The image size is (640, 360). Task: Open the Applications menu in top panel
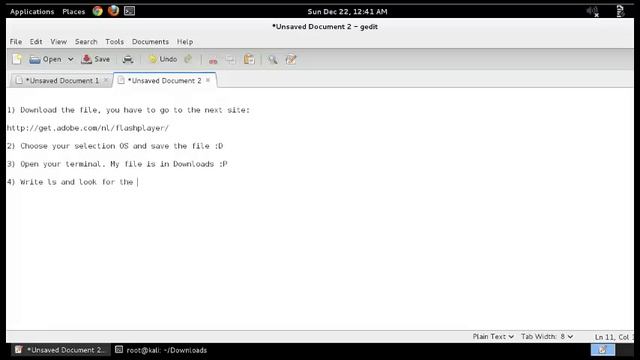click(32, 11)
